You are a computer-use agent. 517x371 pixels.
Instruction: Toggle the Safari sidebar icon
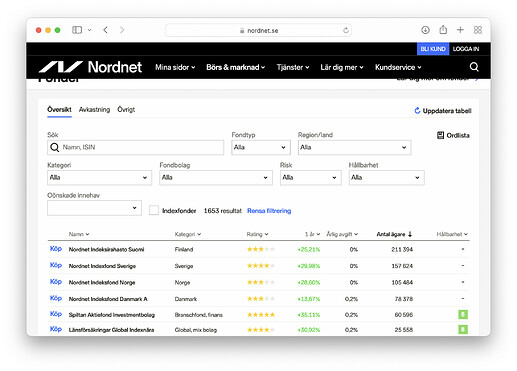point(77,30)
